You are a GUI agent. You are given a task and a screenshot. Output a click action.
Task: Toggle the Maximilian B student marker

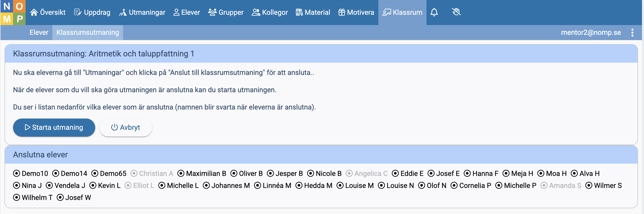pyautogui.click(x=181, y=173)
